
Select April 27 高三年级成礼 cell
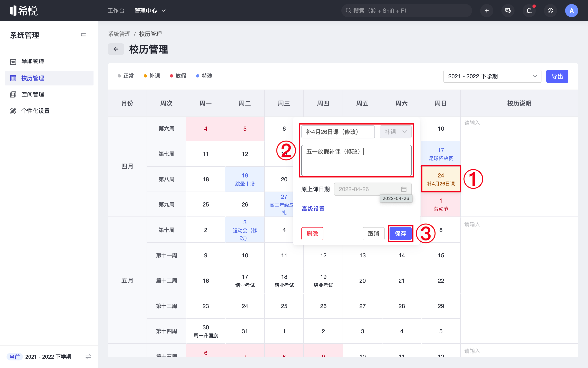[279, 204]
